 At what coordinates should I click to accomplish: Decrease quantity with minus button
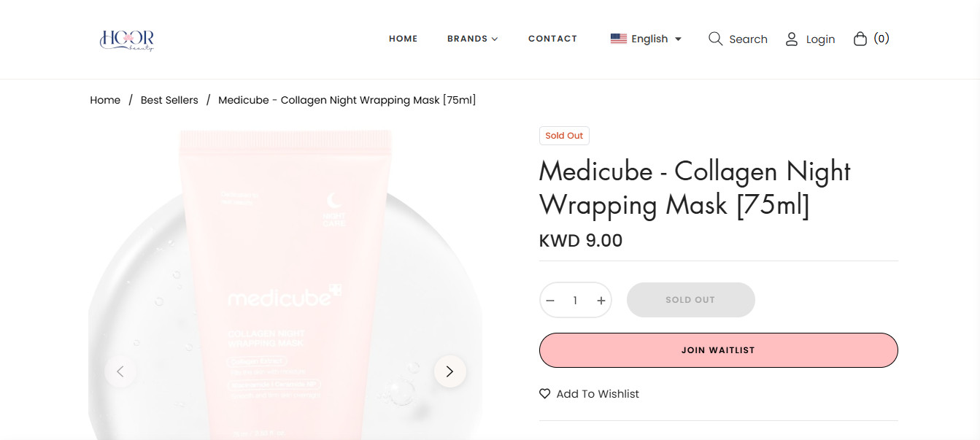click(x=550, y=301)
